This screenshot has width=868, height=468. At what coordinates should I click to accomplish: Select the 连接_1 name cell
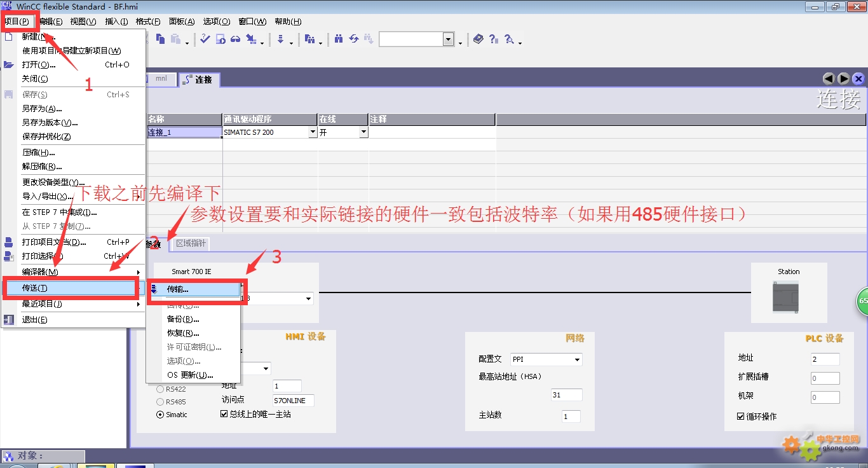(x=184, y=132)
